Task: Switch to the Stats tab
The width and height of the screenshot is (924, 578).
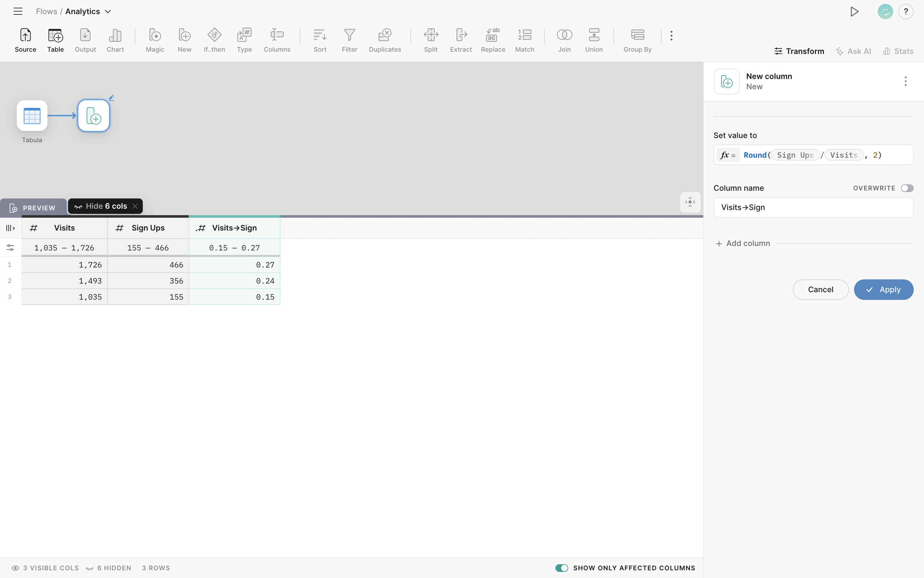Action: click(898, 51)
